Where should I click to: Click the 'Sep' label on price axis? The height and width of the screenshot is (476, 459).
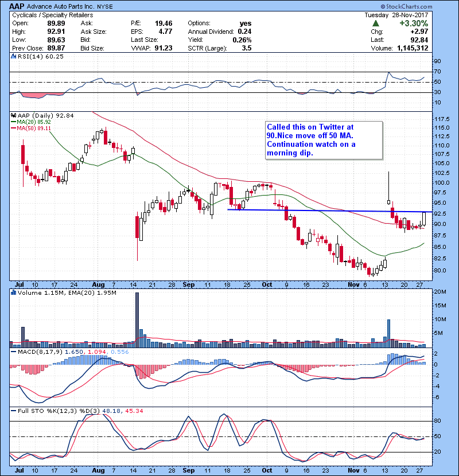tap(189, 285)
